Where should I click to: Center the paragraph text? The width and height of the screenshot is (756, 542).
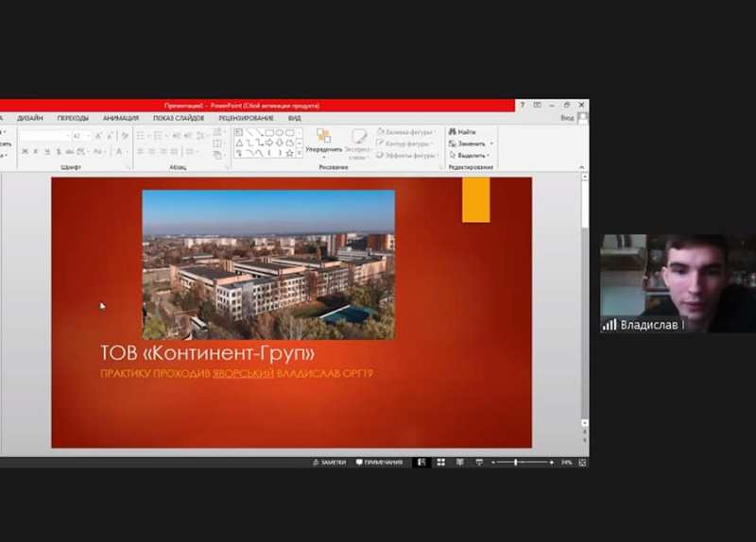tap(152, 152)
